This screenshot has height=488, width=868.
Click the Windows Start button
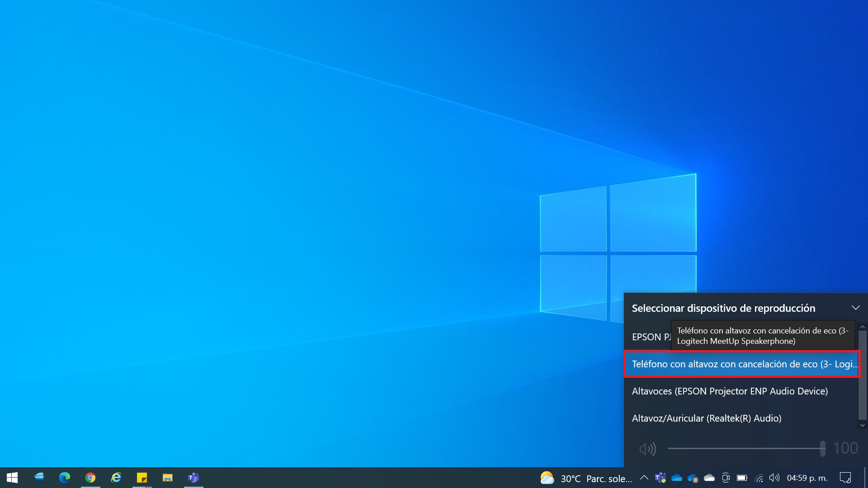(12, 478)
